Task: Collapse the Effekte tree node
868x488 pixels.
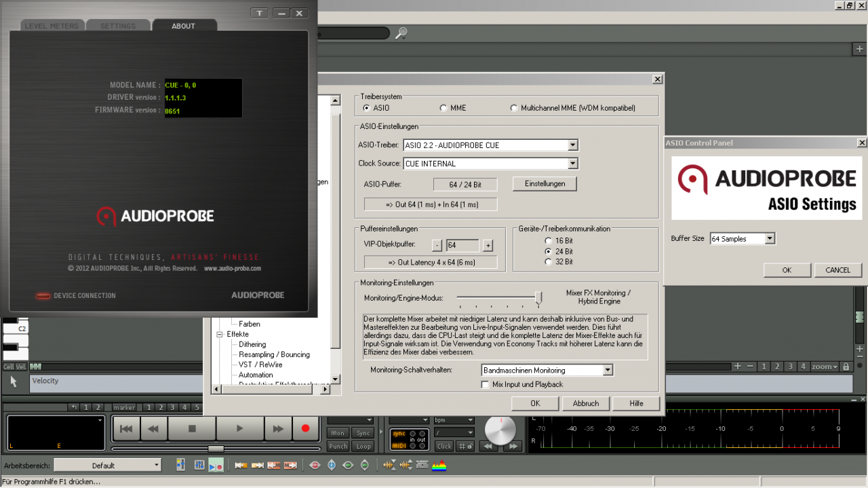Action: tap(220, 334)
